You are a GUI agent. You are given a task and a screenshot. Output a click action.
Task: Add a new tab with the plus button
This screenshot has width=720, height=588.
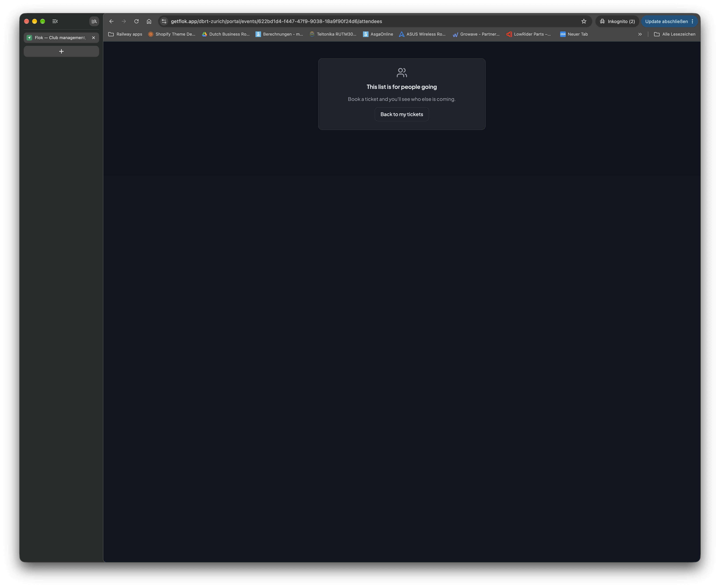tap(61, 52)
